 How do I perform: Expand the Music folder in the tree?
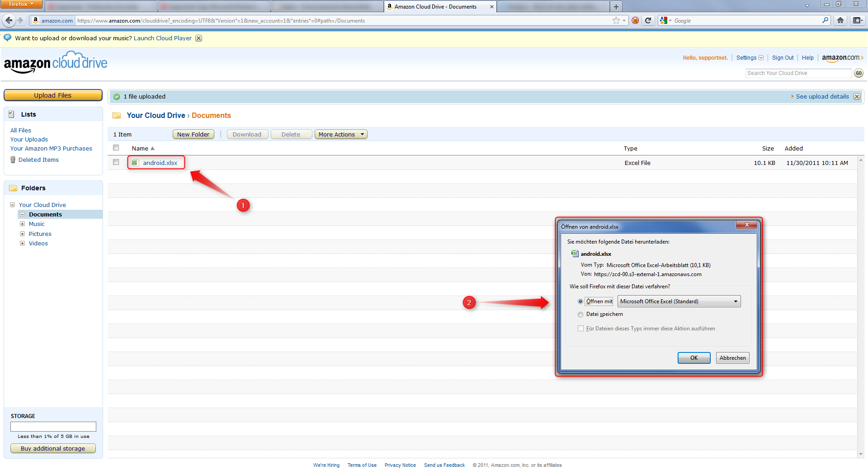coord(23,224)
